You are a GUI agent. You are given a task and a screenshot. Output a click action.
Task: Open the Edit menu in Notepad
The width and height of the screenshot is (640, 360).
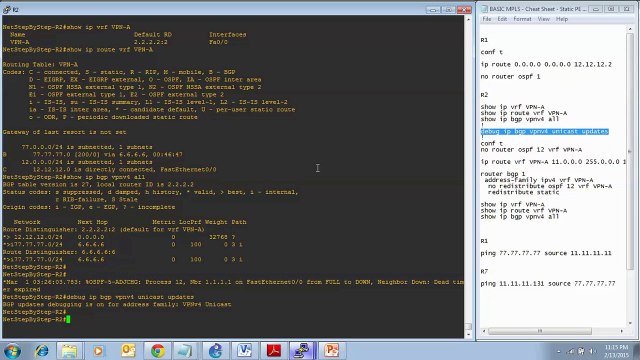click(x=502, y=19)
